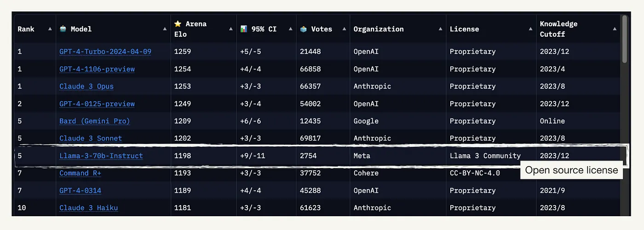Select the Llama-3-70b-Instruct link
This screenshot has height=230, width=644.
pyautogui.click(x=101, y=156)
